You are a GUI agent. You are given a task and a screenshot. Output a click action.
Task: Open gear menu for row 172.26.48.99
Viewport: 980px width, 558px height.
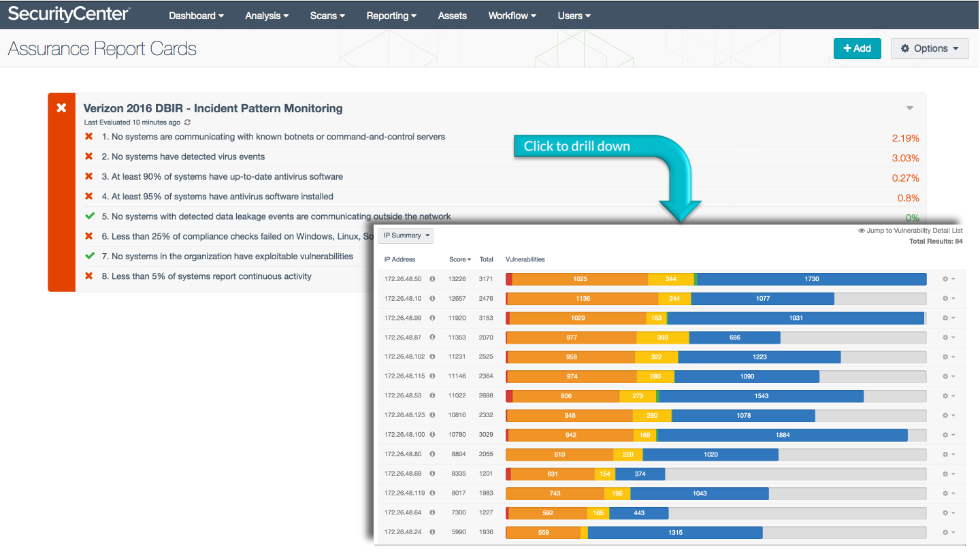949,318
